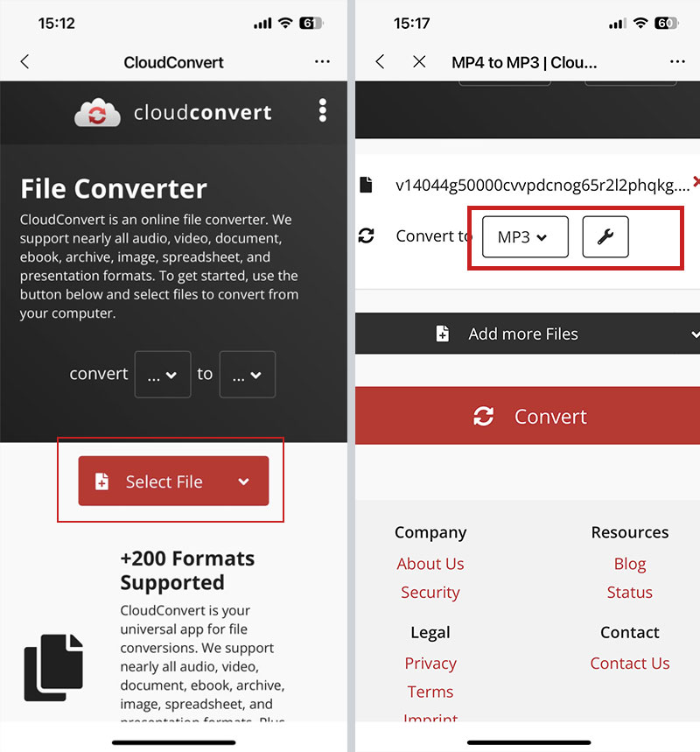Click the uploaded file name v14044g50000...
This screenshot has width=700, height=752.
click(x=542, y=185)
